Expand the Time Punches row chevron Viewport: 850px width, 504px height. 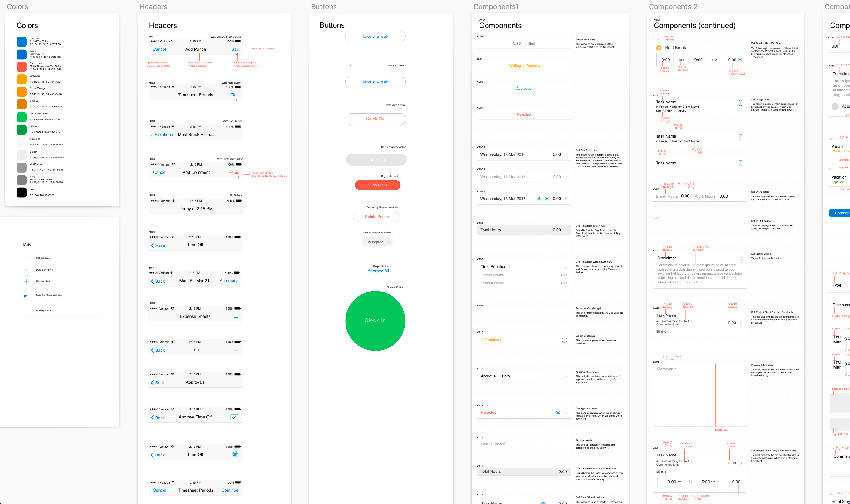pyautogui.click(x=565, y=267)
